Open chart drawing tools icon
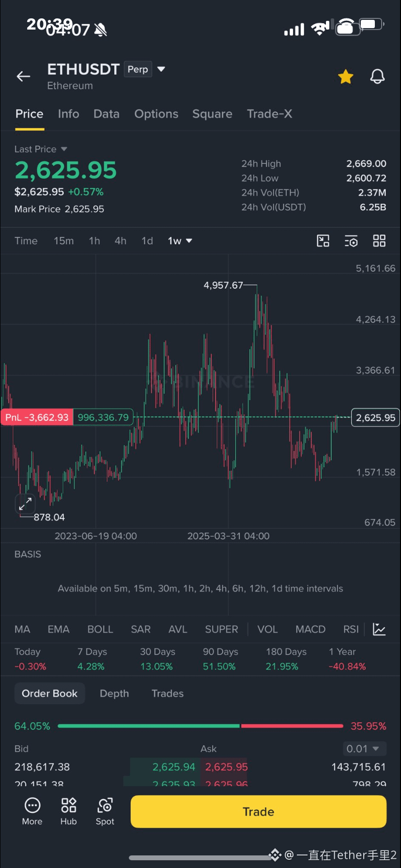 pos(323,241)
